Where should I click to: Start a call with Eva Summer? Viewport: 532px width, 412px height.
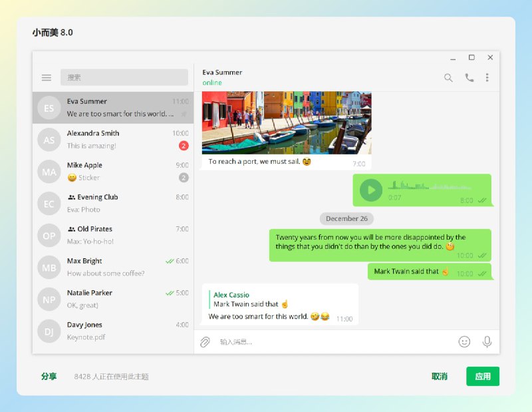[469, 77]
